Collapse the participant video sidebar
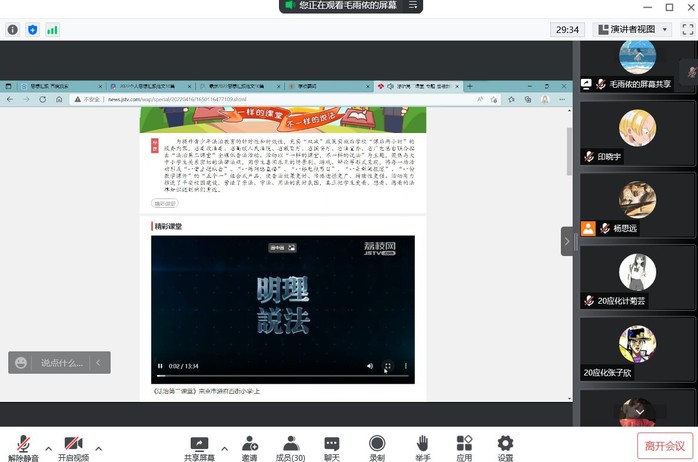 (x=567, y=241)
